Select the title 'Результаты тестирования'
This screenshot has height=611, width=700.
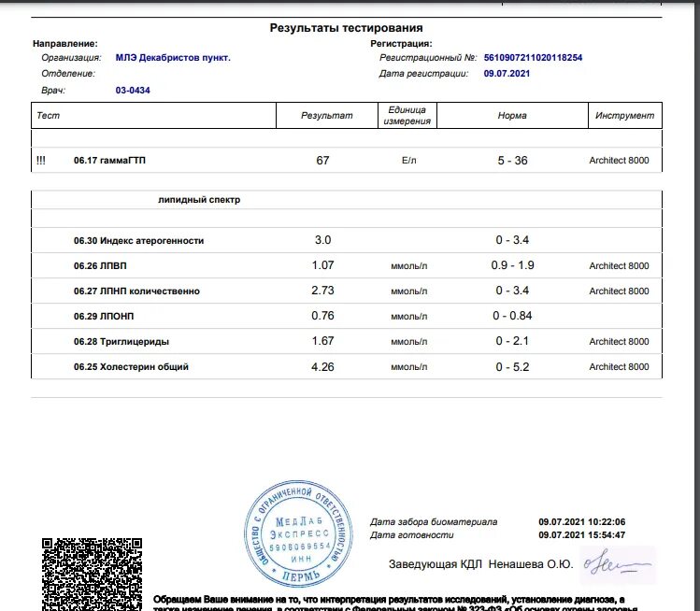[x=346, y=28]
